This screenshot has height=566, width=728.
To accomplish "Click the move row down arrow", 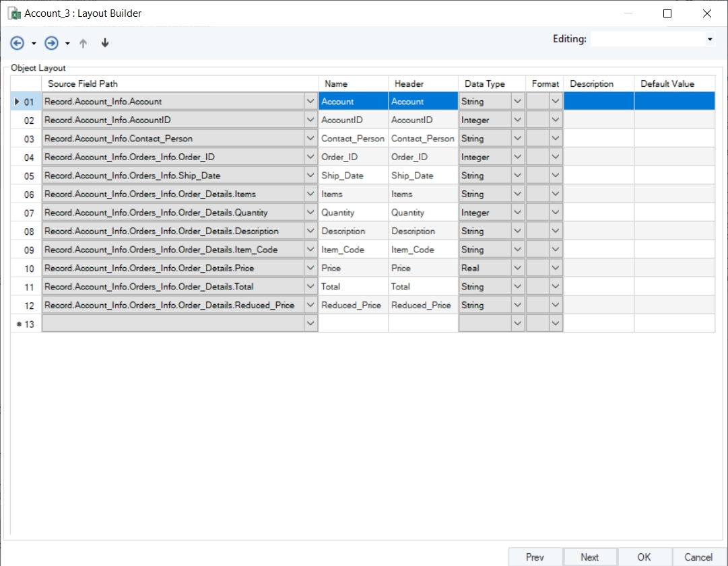I will click(104, 43).
